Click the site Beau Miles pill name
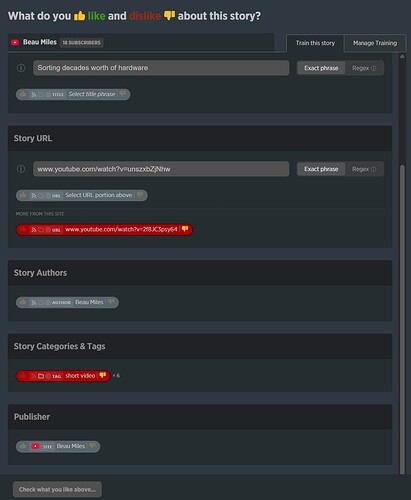Image resolution: width=411 pixels, height=500 pixels. [x=71, y=446]
